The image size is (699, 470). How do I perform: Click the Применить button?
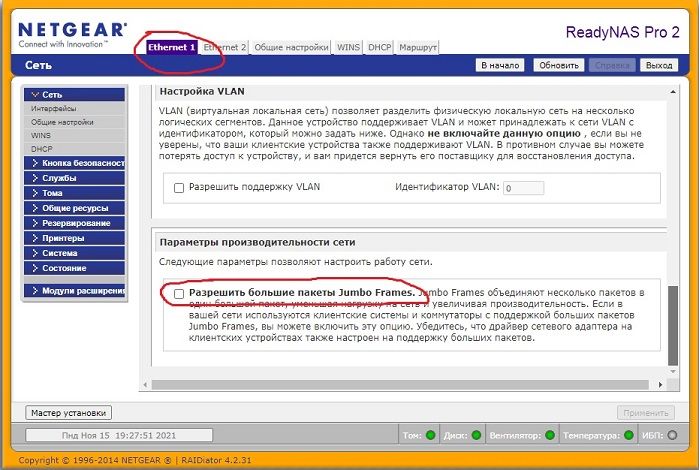pos(646,413)
